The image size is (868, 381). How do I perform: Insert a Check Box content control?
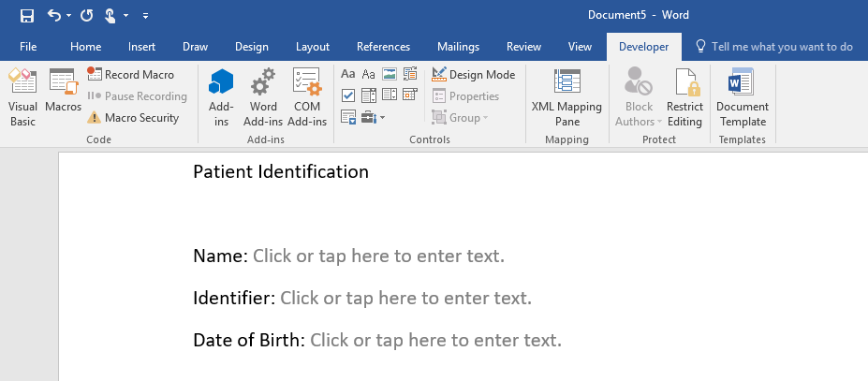pos(348,95)
